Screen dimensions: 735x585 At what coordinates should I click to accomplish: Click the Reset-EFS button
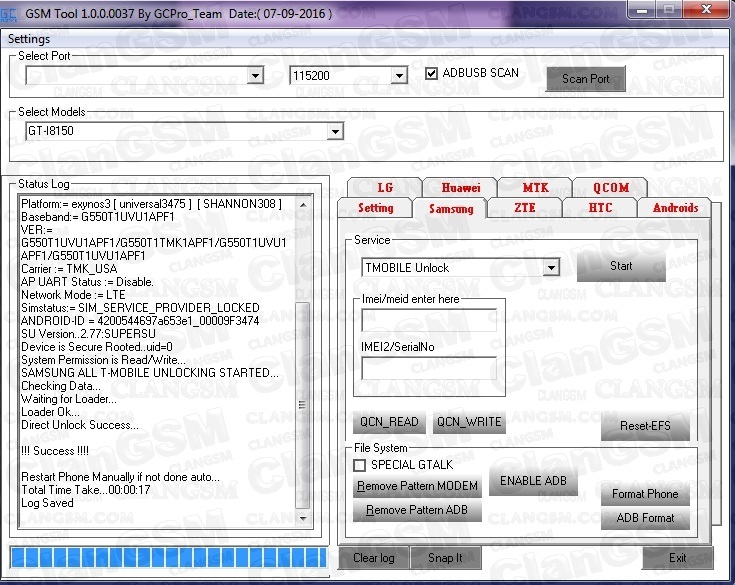coord(645,426)
